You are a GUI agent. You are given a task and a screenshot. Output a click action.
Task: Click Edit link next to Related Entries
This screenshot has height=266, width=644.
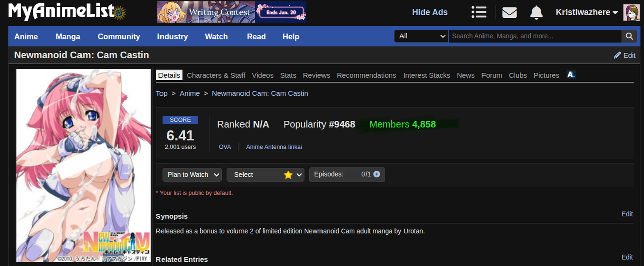627,257
